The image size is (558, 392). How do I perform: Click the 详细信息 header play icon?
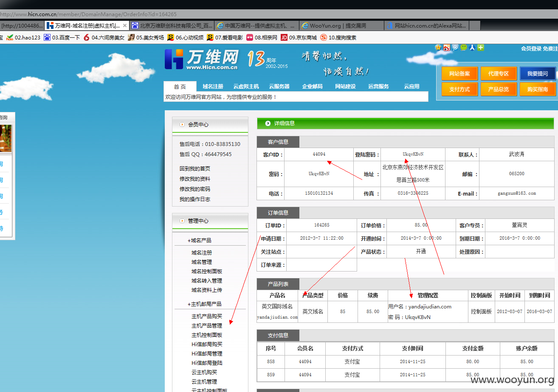(268, 123)
